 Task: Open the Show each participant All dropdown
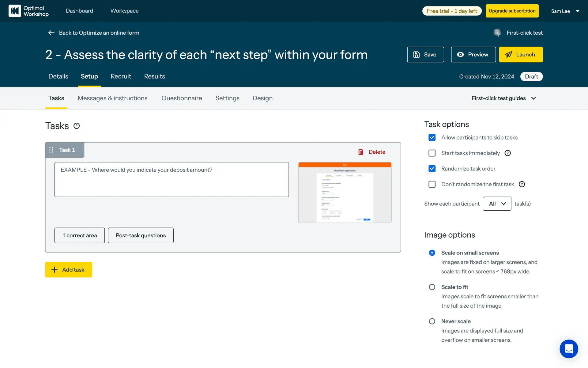click(x=497, y=204)
